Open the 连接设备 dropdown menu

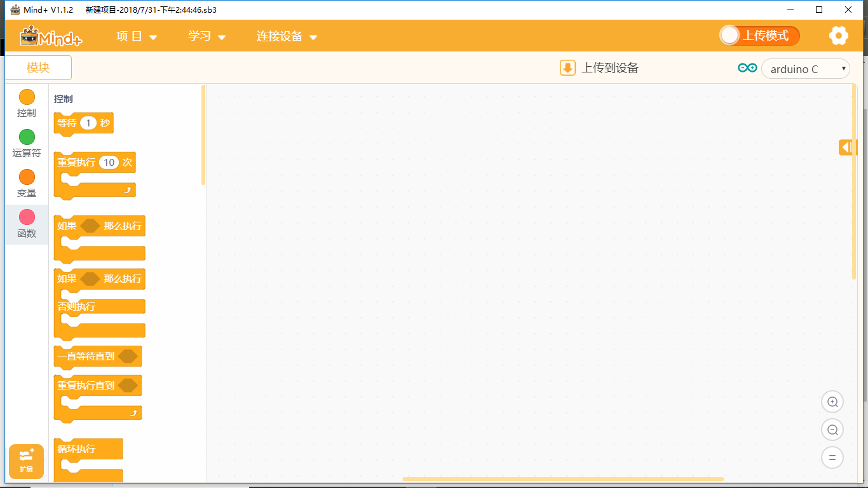coord(287,36)
